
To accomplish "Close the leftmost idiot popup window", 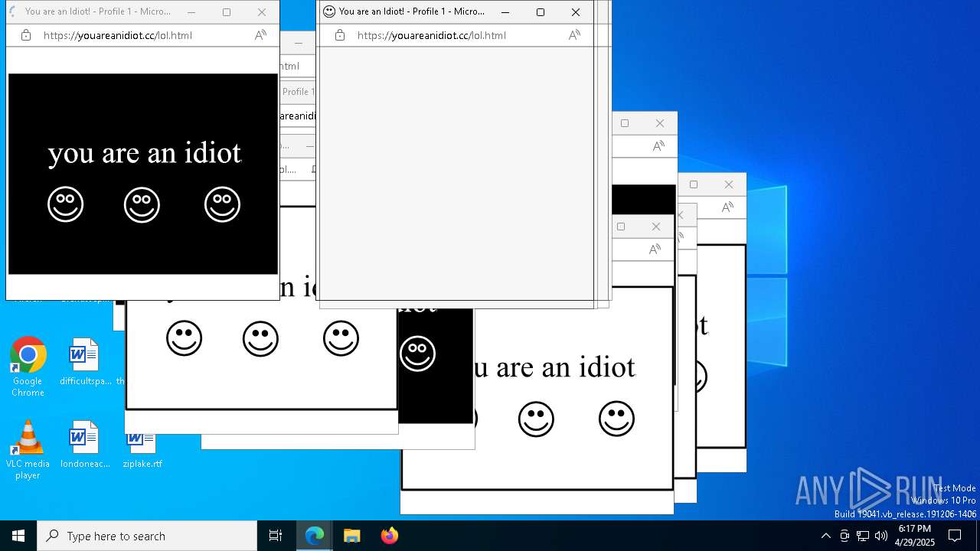I will coord(262,12).
